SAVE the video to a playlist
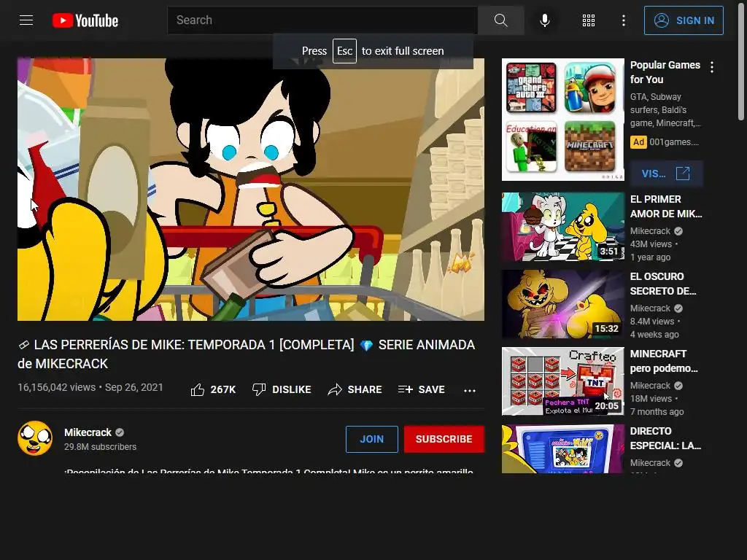 422,389
